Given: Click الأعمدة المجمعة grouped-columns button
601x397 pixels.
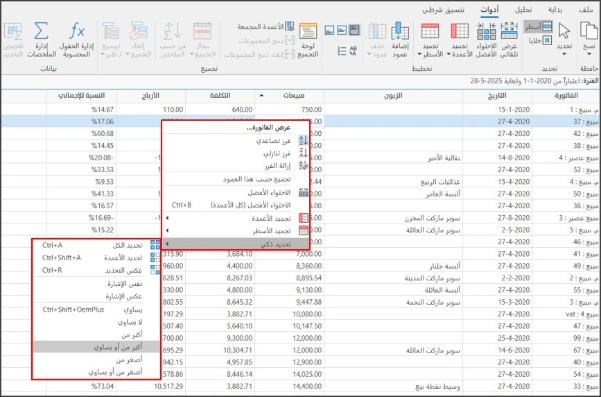Looking at the screenshot, I should coord(266,27).
